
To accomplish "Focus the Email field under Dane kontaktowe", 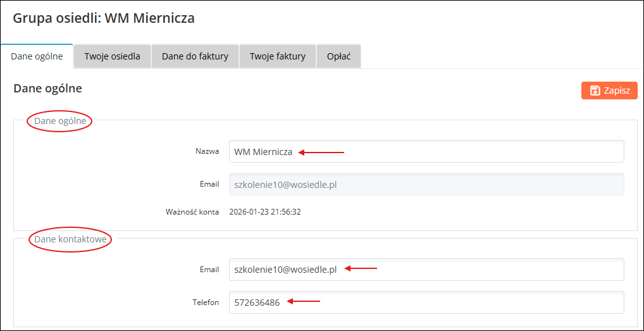I will coord(426,269).
